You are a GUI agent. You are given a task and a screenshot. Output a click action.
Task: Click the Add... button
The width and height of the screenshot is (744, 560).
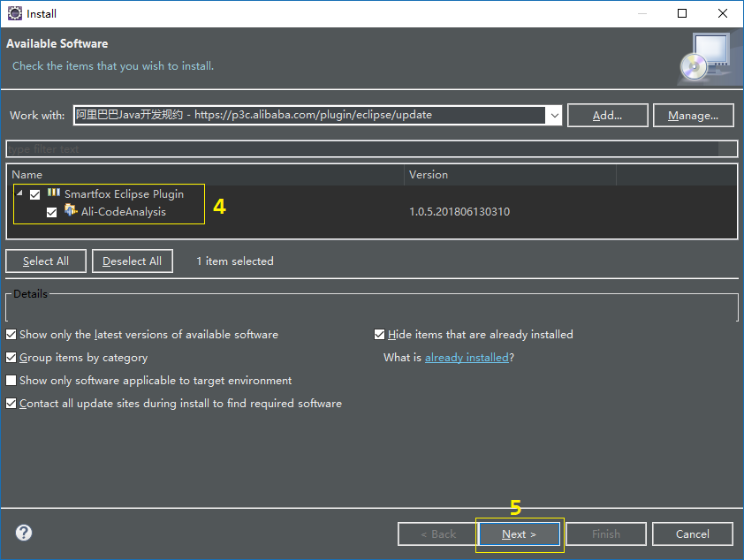click(x=607, y=115)
